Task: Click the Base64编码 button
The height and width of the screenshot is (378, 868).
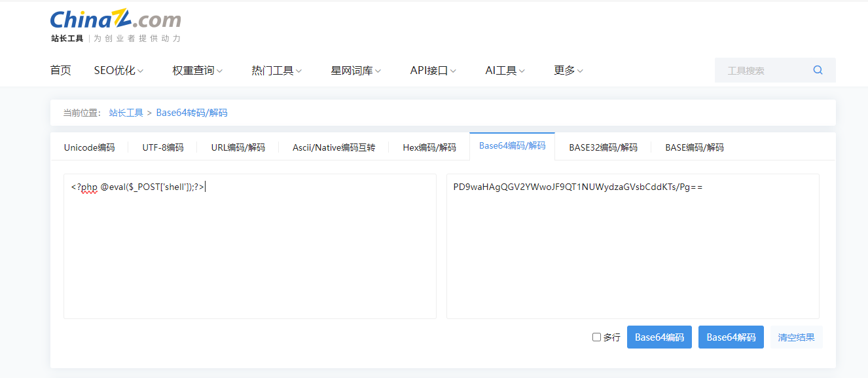Action: (x=659, y=337)
